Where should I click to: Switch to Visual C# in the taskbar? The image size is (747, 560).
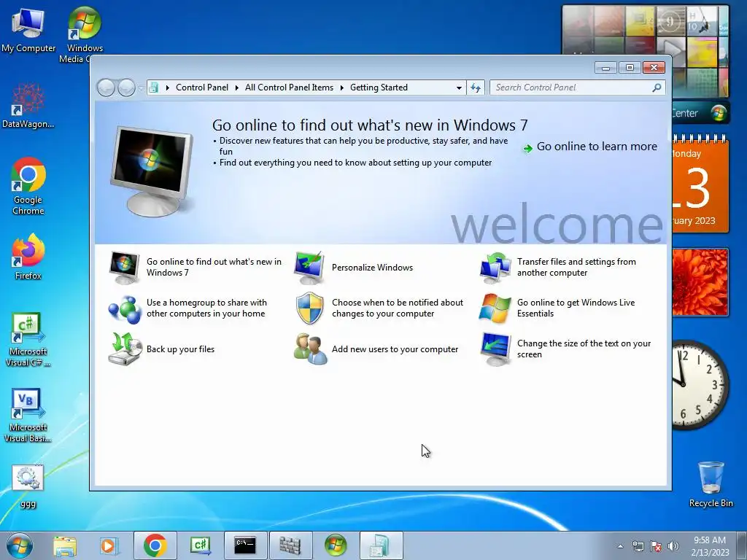coord(200,545)
